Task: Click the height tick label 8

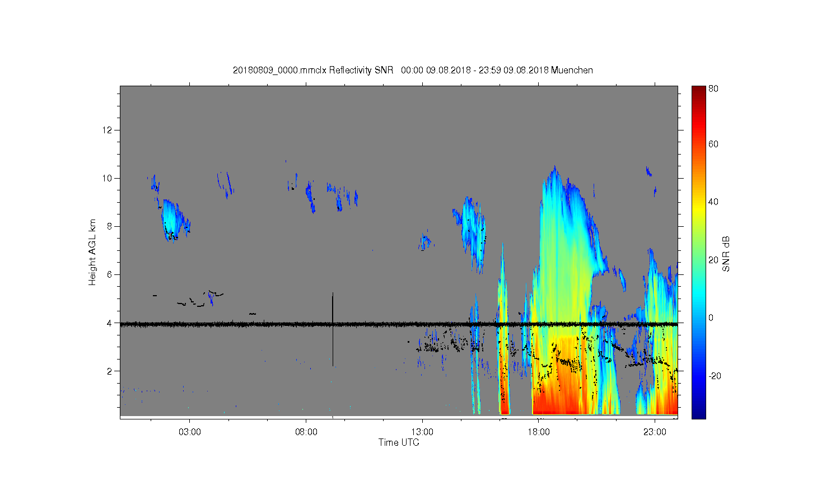Action: point(110,226)
